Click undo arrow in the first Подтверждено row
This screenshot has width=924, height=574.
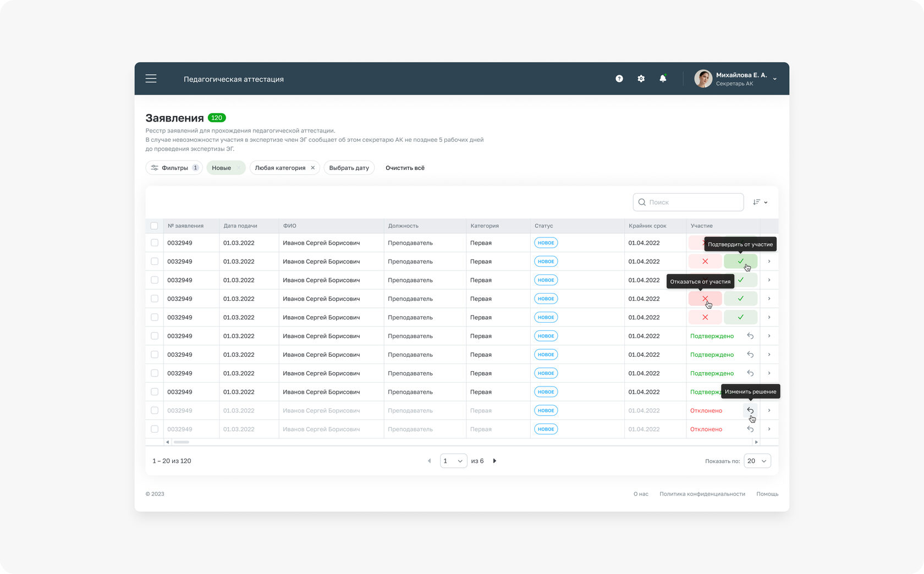point(750,336)
